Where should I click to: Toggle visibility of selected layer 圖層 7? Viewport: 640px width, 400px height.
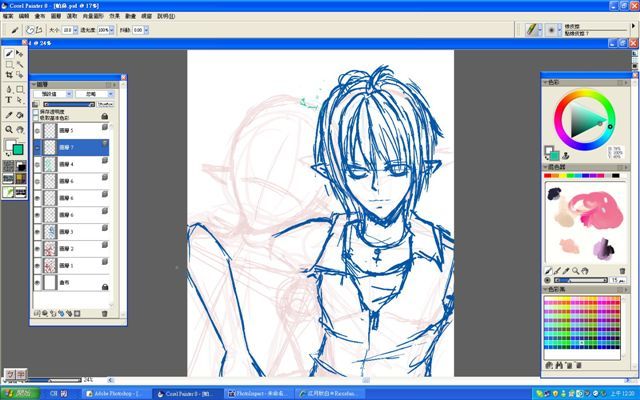click(38, 147)
